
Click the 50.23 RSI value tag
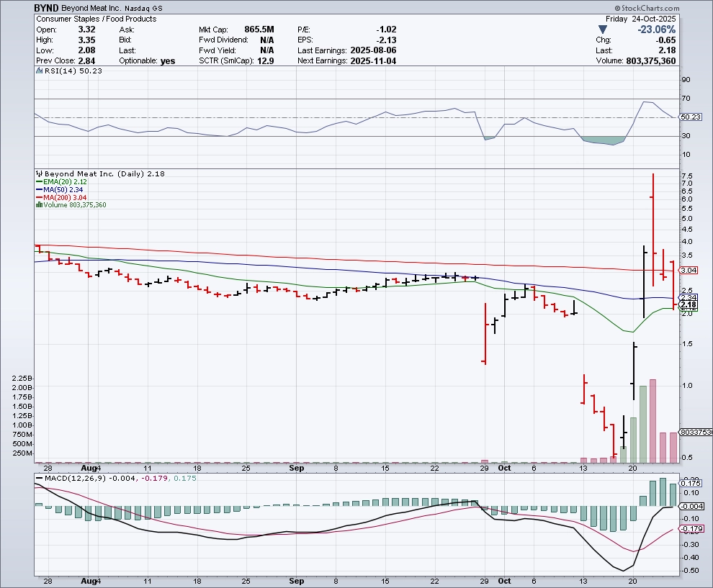(x=689, y=117)
